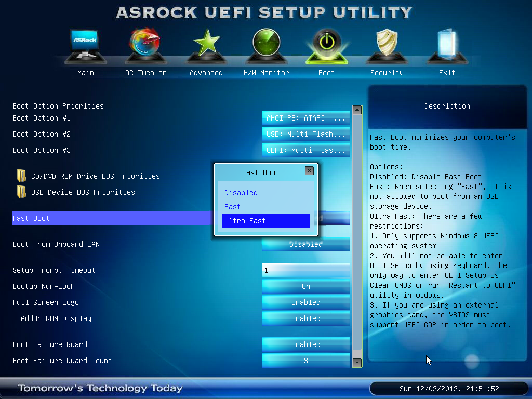Image resolution: width=532 pixels, height=399 pixels.
Task: Toggle Bootup Num-Lock On value
Action: pyautogui.click(x=305, y=286)
